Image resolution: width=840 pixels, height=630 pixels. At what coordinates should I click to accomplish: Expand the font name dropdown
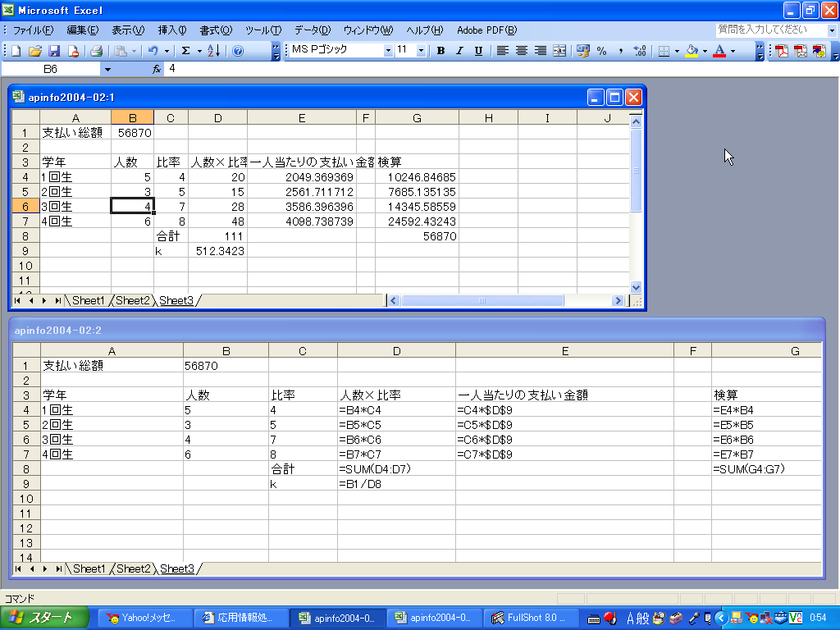point(388,51)
